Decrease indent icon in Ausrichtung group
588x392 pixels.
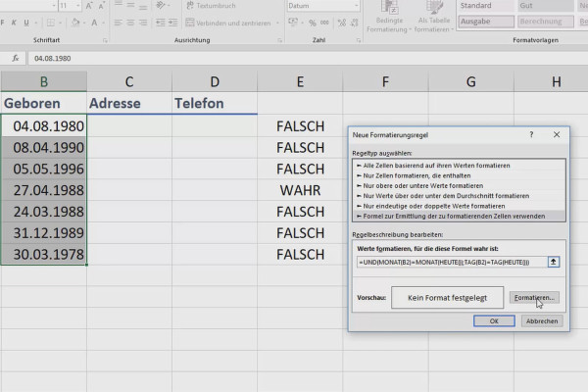[x=160, y=23]
